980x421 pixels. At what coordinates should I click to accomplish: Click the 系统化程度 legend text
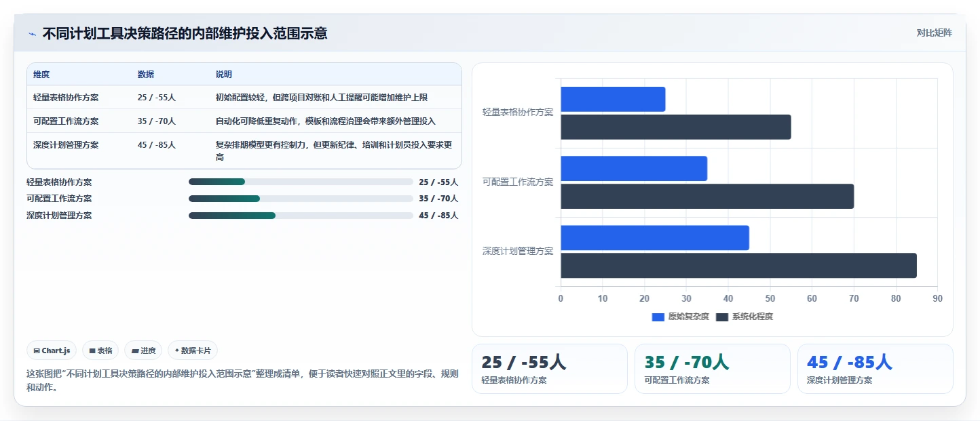pos(753,317)
